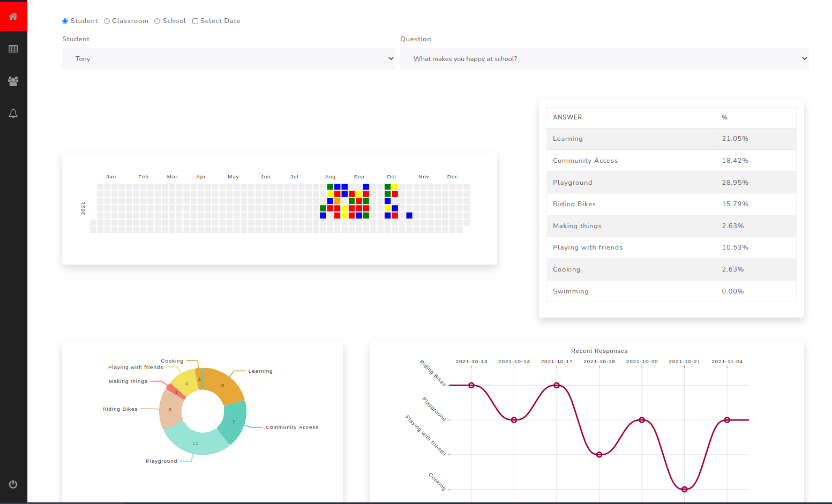The height and width of the screenshot is (504, 832).
Task: Click the Riding Bikes donut segment
Action: point(170,409)
